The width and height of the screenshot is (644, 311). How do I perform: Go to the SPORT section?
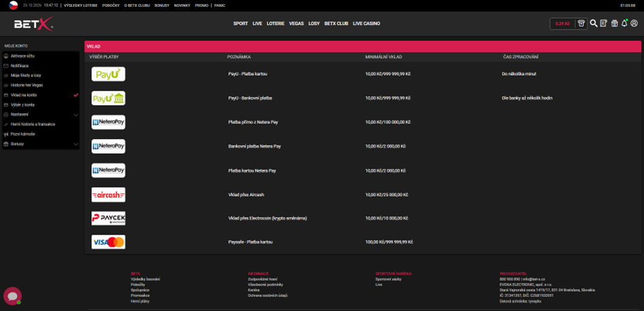[241, 23]
